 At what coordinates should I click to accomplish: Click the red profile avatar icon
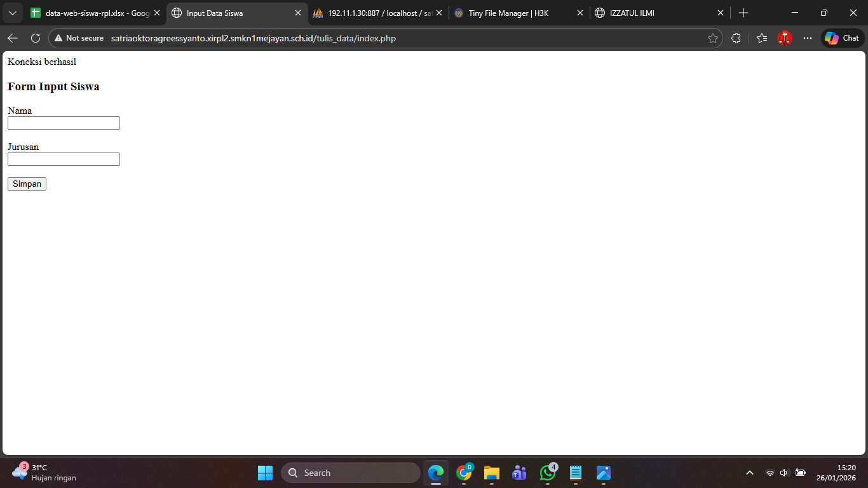coord(785,38)
